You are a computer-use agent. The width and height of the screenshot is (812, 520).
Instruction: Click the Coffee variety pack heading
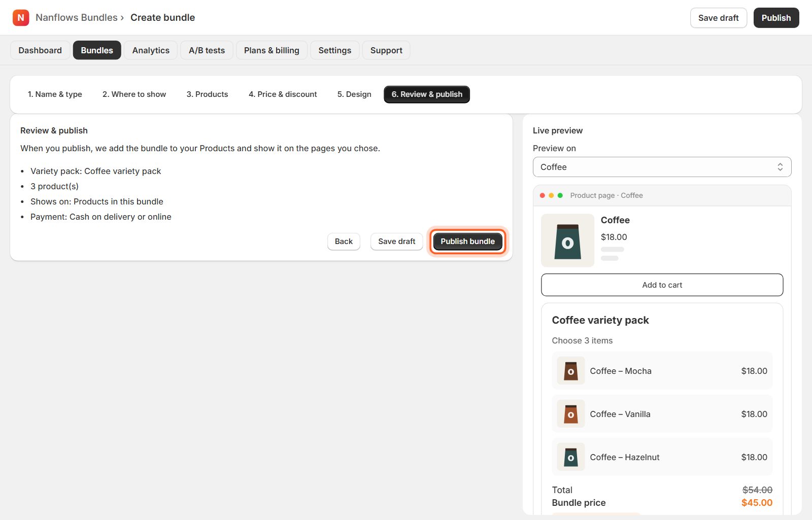(600, 320)
